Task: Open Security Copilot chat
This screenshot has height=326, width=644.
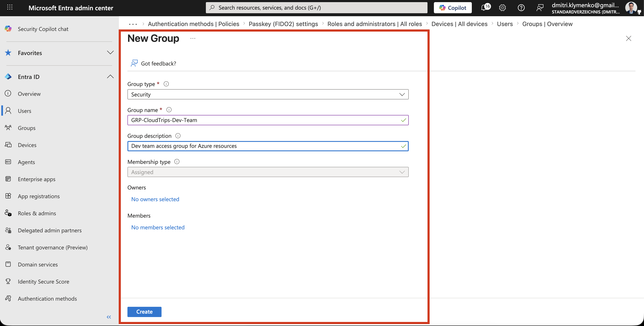Action: [43, 29]
